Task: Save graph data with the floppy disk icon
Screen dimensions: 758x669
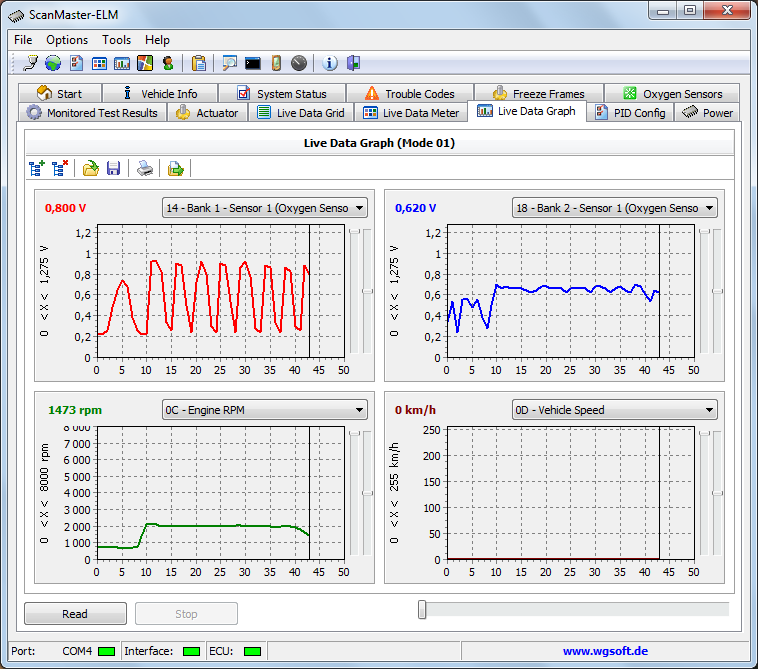Action: [113, 168]
